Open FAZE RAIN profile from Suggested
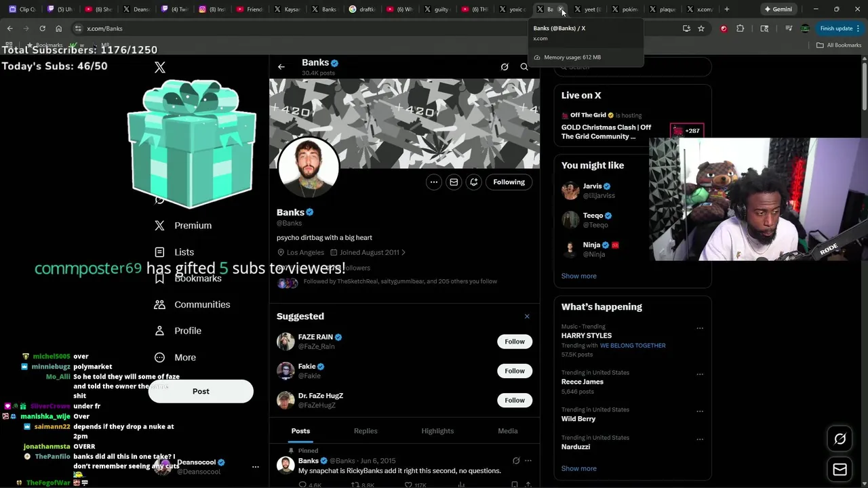Image resolution: width=868 pixels, height=488 pixels. click(316, 337)
